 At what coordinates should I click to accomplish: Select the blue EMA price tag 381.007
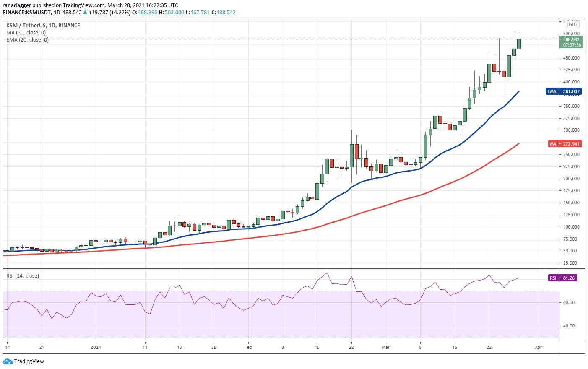(x=564, y=91)
